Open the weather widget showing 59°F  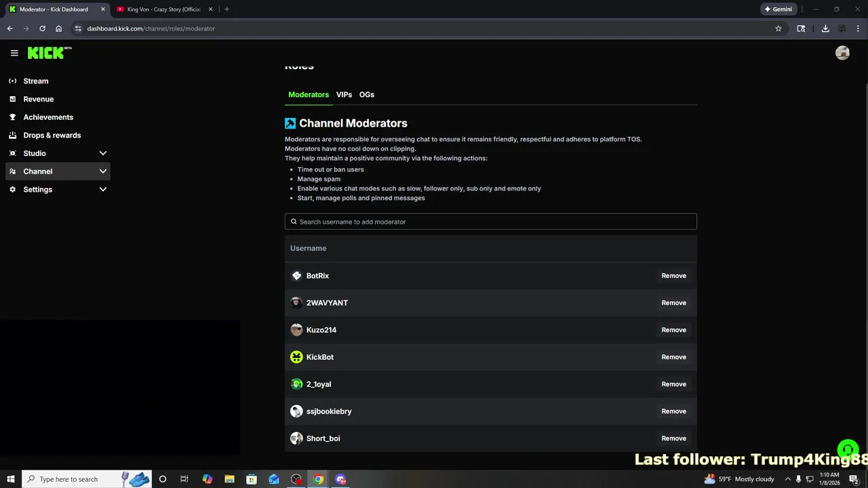pos(739,479)
